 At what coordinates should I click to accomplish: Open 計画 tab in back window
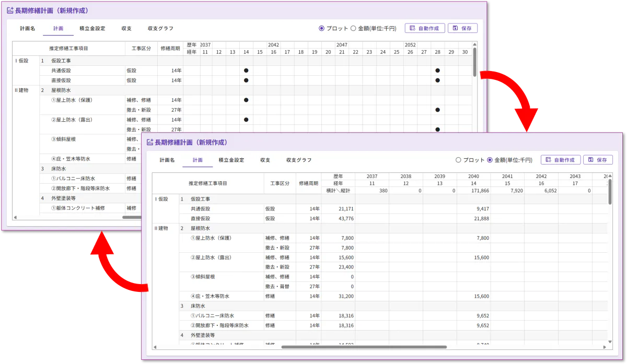click(x=59, y=28)
